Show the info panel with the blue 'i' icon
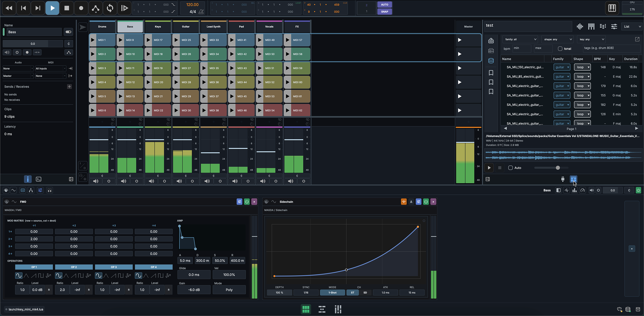The width and height of the screenshot is (644, 316). (28, 179)
